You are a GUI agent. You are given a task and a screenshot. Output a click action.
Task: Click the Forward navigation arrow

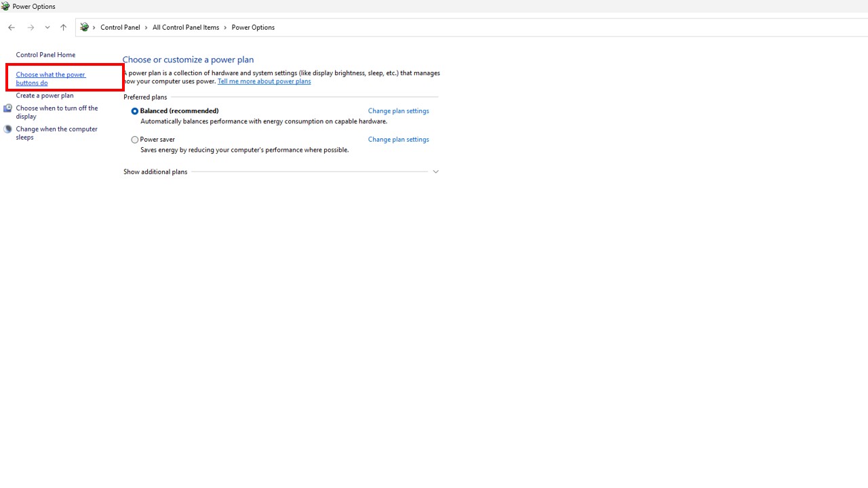[31, 28]
